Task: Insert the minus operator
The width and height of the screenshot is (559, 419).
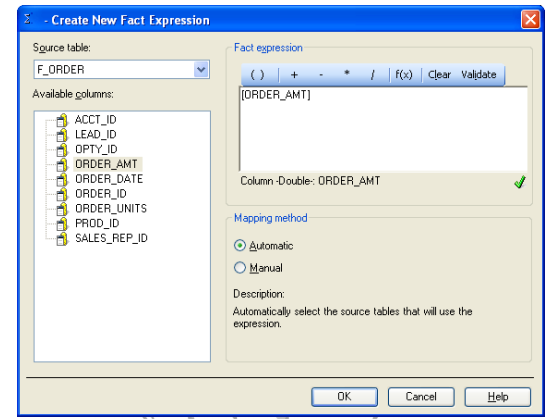Action: pos(321,75)
